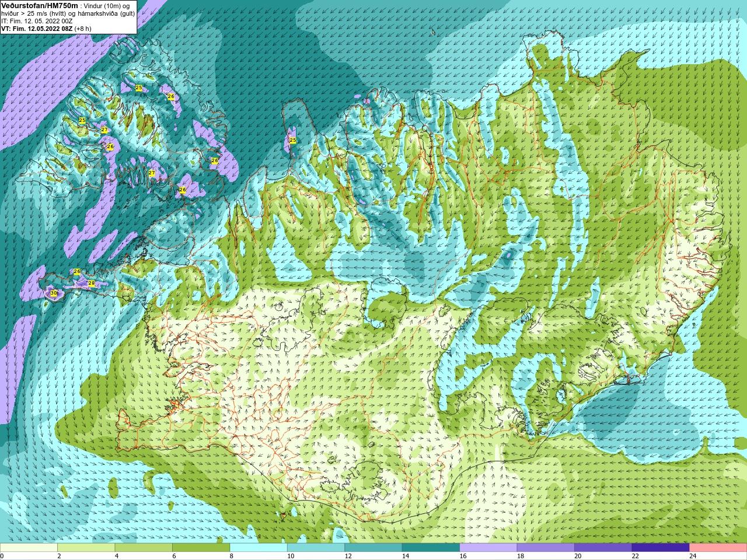This screenshot has height=560, width=747.
Task: Click the 2–4 m/s light green legend swatch
Action: coord(86,548)
